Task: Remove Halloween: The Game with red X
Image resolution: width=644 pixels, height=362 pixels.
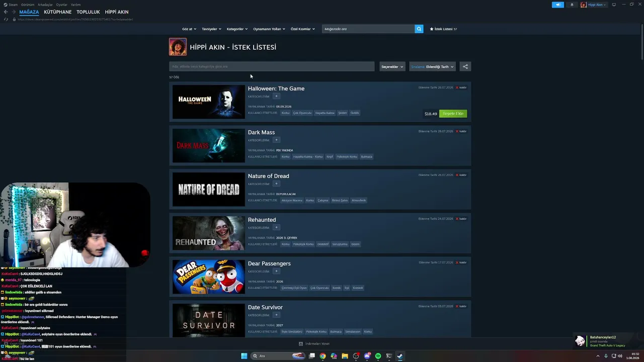Action: click(x=461, y=87)
